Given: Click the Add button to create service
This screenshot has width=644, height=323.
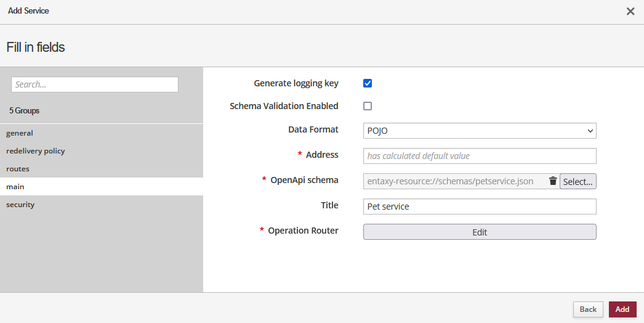Looking at the screenshot, I should pos(622,309).
